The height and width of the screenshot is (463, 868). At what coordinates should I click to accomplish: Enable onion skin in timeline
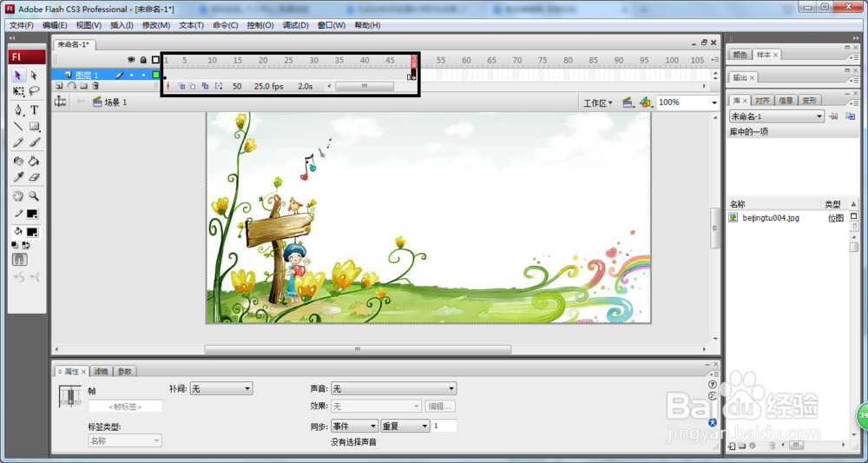tap(181, 86)
